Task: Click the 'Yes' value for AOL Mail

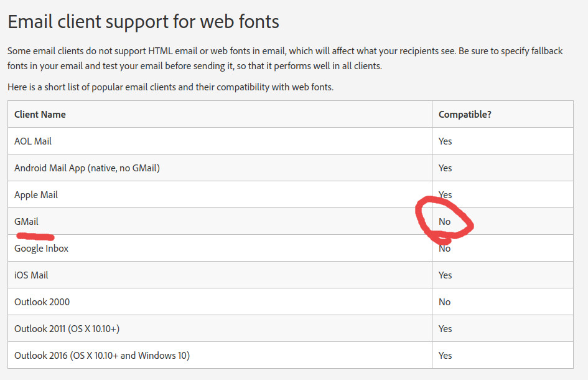Action: click(445, 141)
